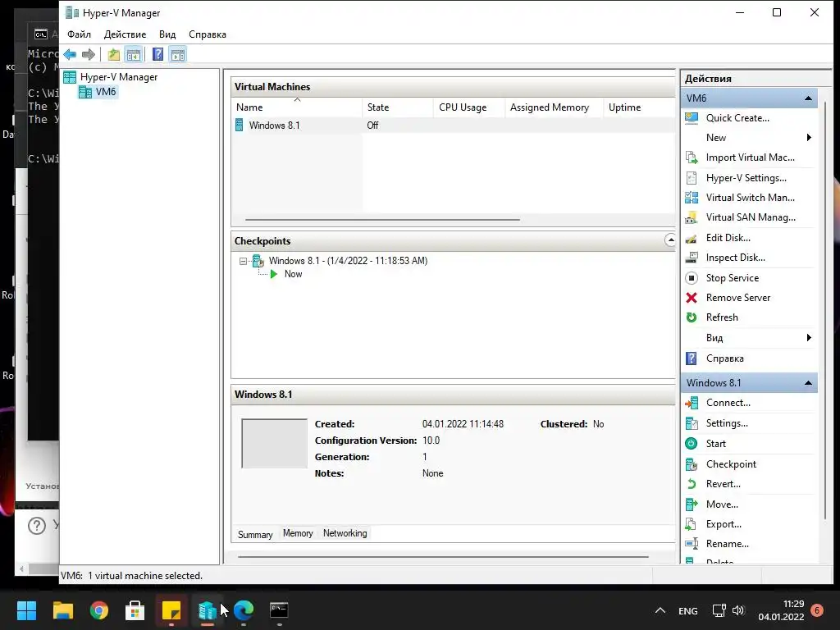
Task: Sort by the Uptime column header
Action: pos(639,107)
